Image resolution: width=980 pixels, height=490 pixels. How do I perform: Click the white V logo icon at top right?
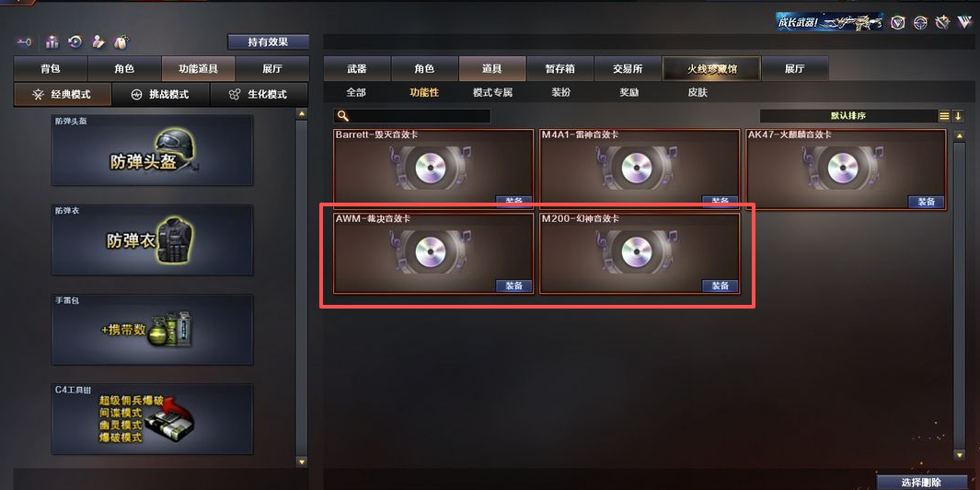963,22
